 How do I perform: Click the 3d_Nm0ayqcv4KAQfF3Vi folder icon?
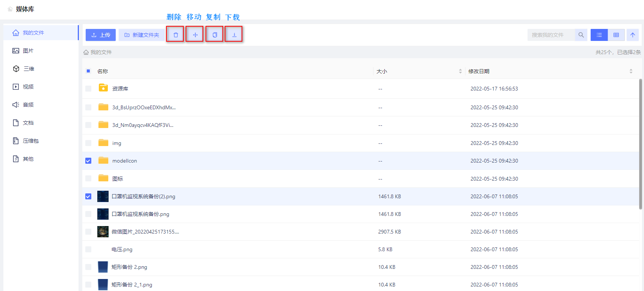[x=103, y=125]
